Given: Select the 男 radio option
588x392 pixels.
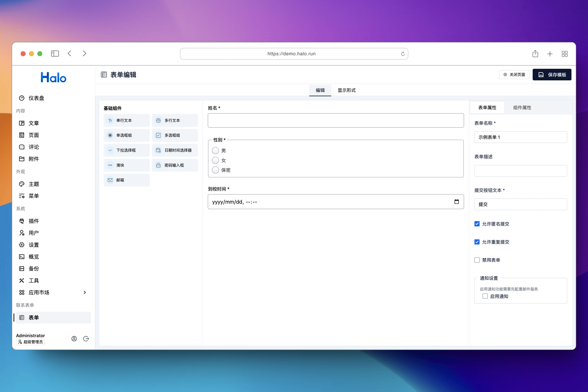Looking at the screenshot, I should tap(215, 151).
